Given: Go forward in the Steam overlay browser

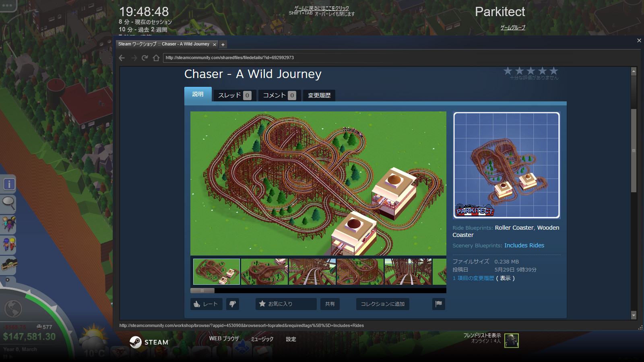Looking at the screenshot, I should (x=134, y=58).
